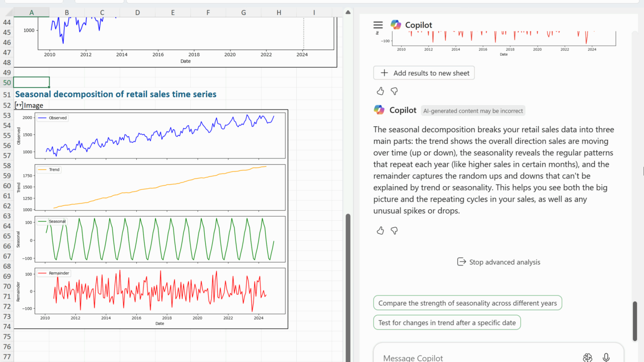
Task: Click thumbs down below Add results button
Action: click(x=394, y=91)
